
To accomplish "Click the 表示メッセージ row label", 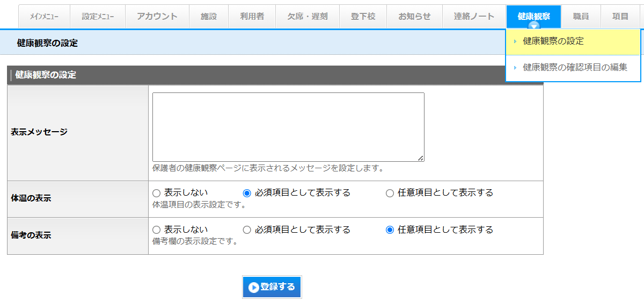I will pyautogui.click(x=39, y=132).
